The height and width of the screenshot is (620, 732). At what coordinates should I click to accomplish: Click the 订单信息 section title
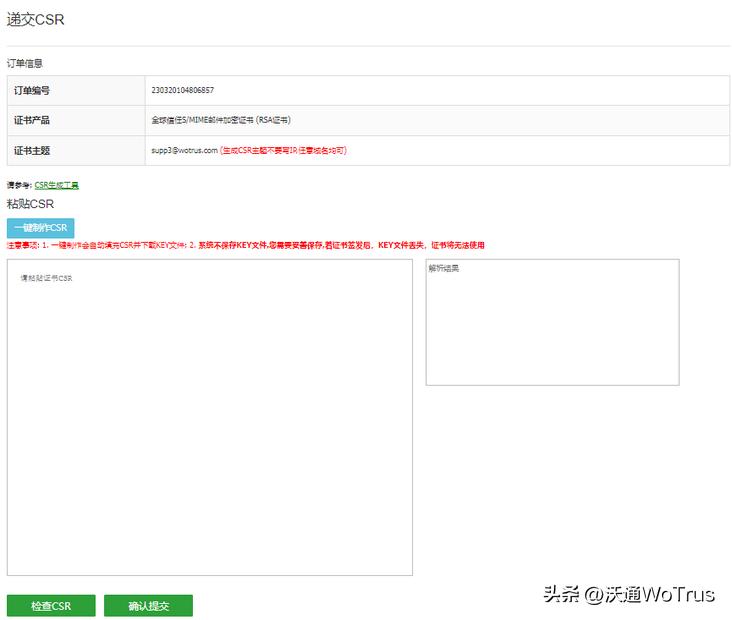[25, 63]
